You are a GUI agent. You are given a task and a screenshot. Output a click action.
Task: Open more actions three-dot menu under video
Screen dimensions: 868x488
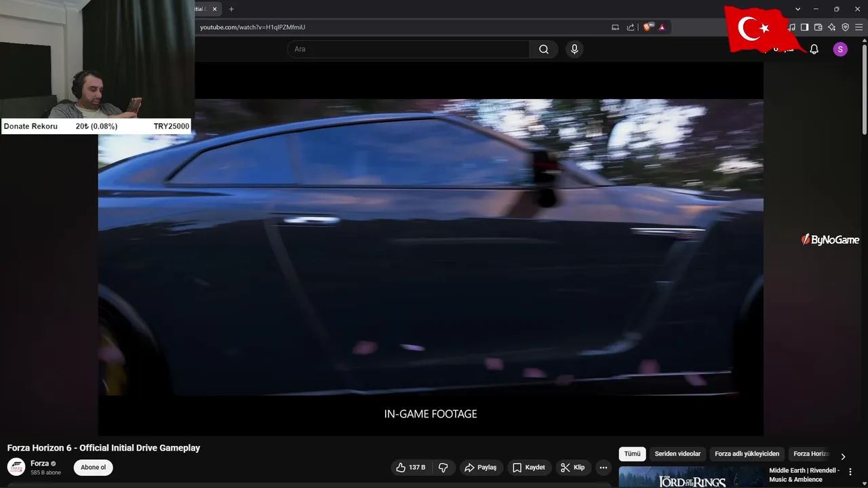point(604,468)
